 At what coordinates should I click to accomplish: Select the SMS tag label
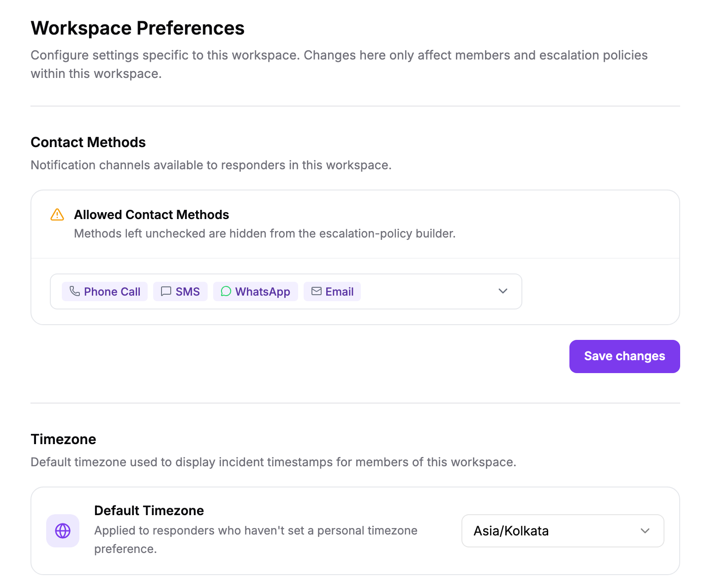point(188,291)
